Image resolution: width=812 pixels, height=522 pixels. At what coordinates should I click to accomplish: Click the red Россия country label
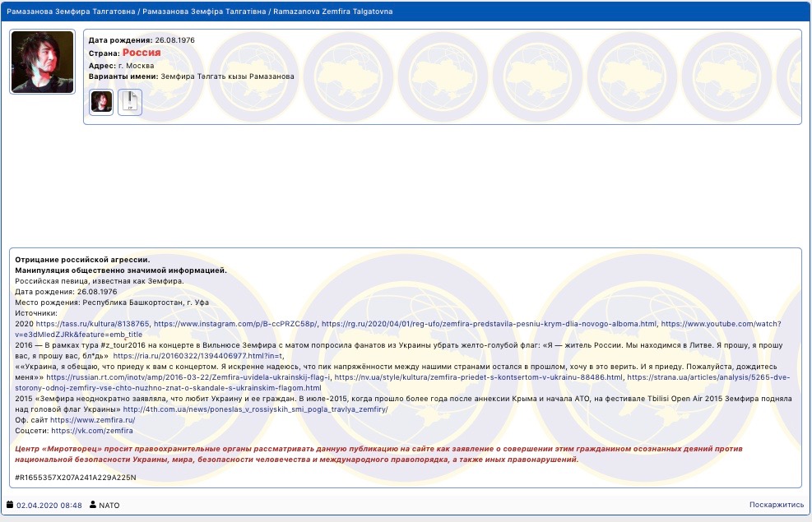tap(142, 53)
